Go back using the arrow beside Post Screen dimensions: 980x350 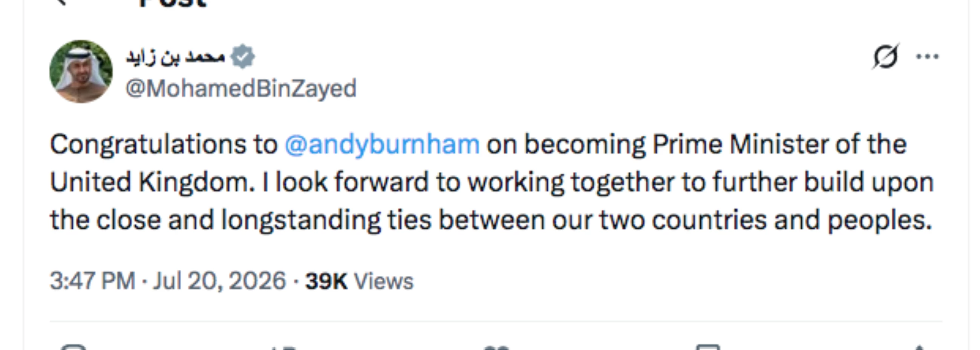click(x=61, y=2)
